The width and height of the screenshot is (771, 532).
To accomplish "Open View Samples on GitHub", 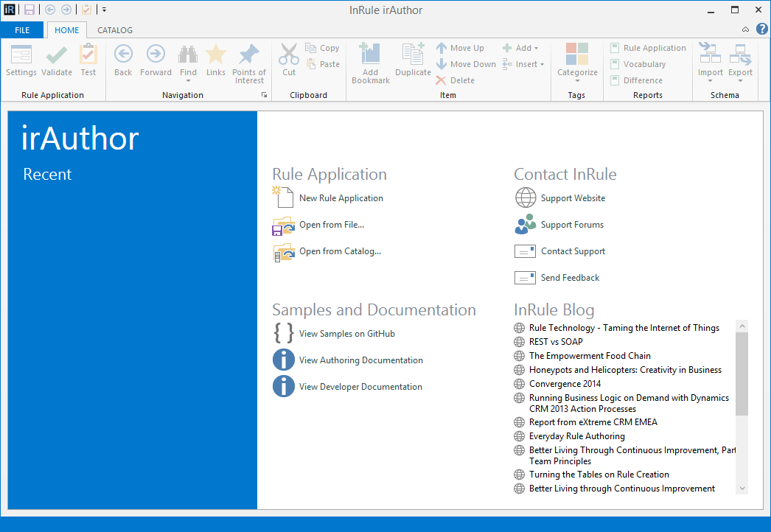I will click(x=346, y=334).
